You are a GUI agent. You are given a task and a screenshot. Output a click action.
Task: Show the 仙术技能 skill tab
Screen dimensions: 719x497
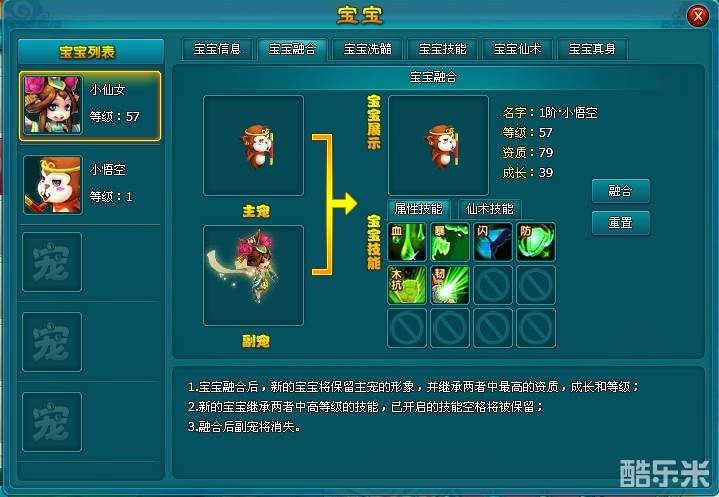[x=489, y=210]
